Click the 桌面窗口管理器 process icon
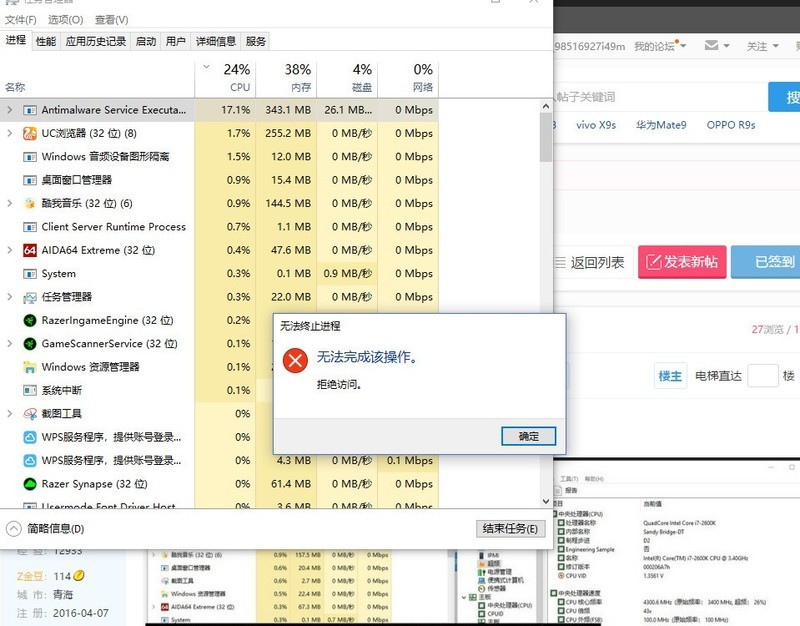Image resolution: width=800 pixels, height=626 pixels. click(x=30, y=181)
